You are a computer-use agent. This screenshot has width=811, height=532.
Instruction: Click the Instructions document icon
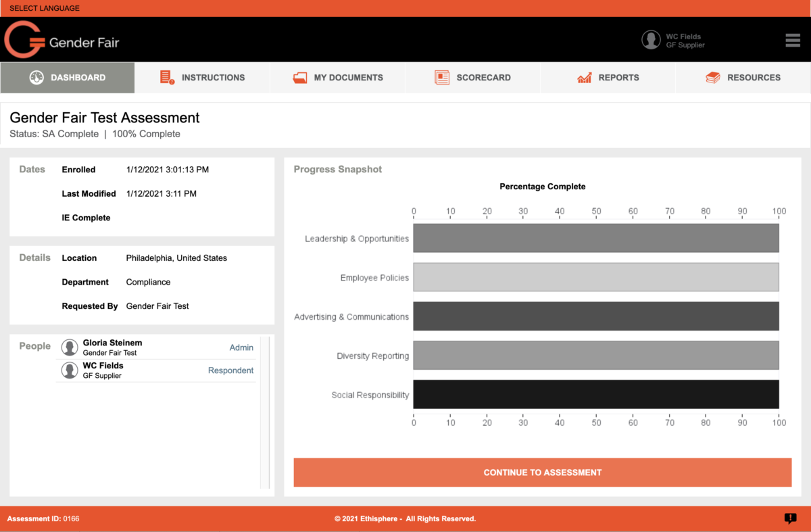[x=167, y=78]
